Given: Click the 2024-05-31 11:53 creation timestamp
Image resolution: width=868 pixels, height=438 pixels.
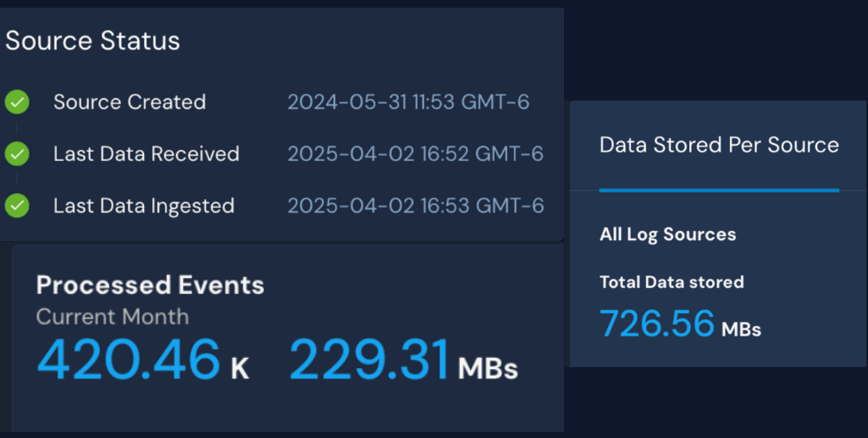Looking at the screenshot, I should tap(408, 102).
